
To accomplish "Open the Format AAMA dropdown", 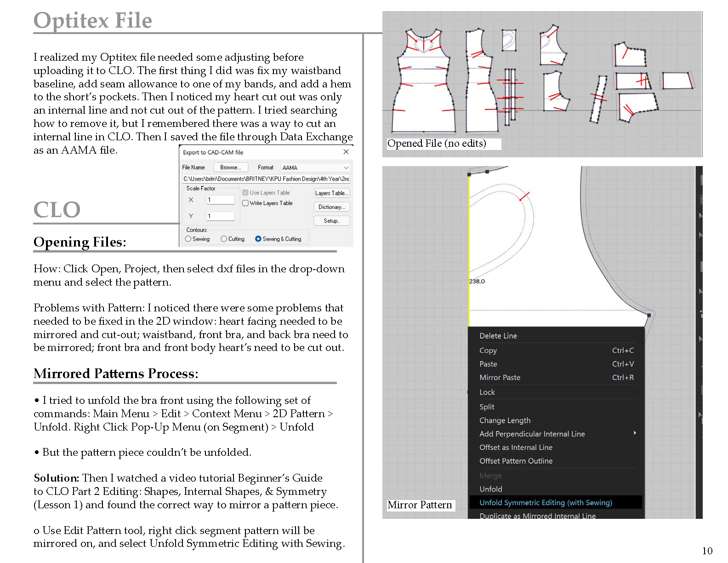I will (x=316, y=168).
